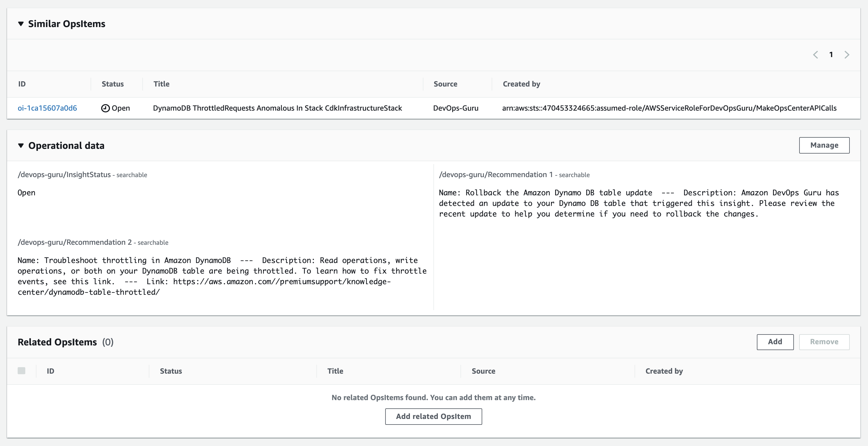The width and height of the screenshot is (868, 446).
Task: Click the Status column header in Related OpsItems
Action: click(x=171, y=371)
